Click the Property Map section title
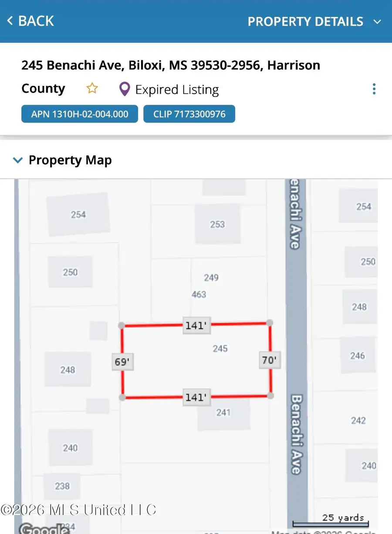392x534 pixels. click(70, 160)
